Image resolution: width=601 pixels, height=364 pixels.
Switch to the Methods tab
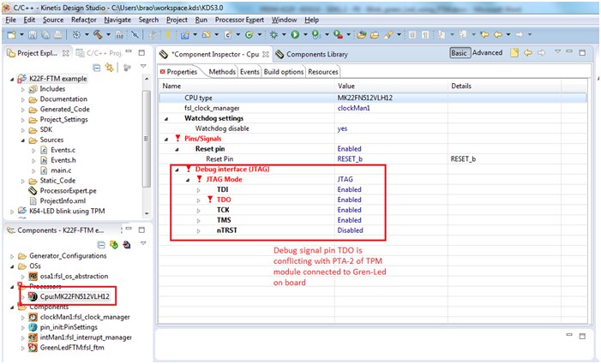click(221, 72)
